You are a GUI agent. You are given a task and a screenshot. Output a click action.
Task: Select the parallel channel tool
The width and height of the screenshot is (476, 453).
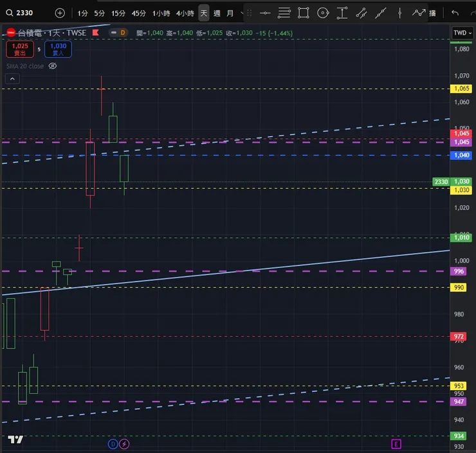[x=362, y=13]
